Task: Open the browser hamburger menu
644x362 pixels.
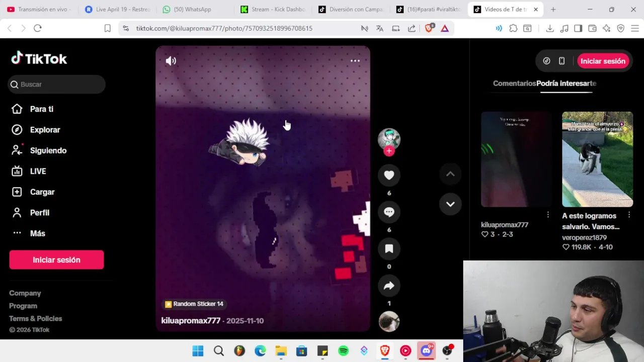Action: pyautogui.click(x=635, y=29)
